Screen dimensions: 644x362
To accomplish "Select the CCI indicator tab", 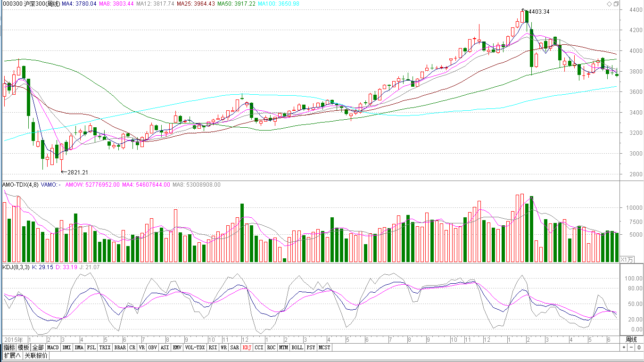I will [x=259, y=347].
